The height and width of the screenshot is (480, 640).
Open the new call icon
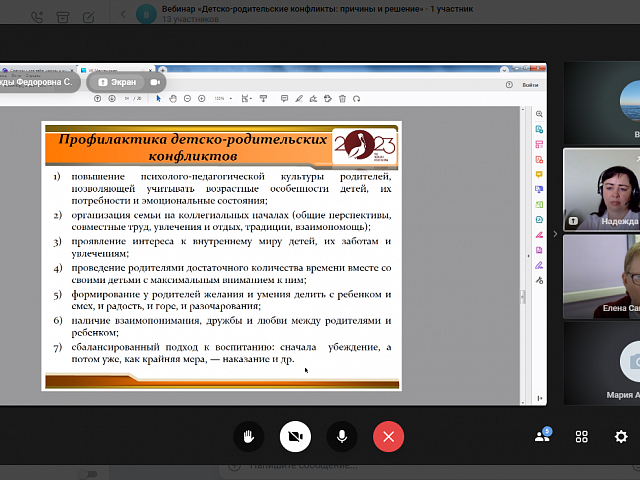(37, 15)
